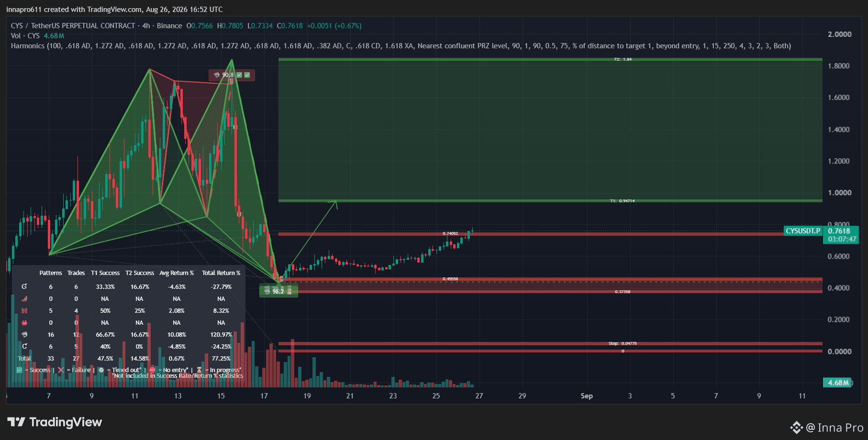Click the green Success checkmark legend icon
868x440 pixels.
pos(19,370)
